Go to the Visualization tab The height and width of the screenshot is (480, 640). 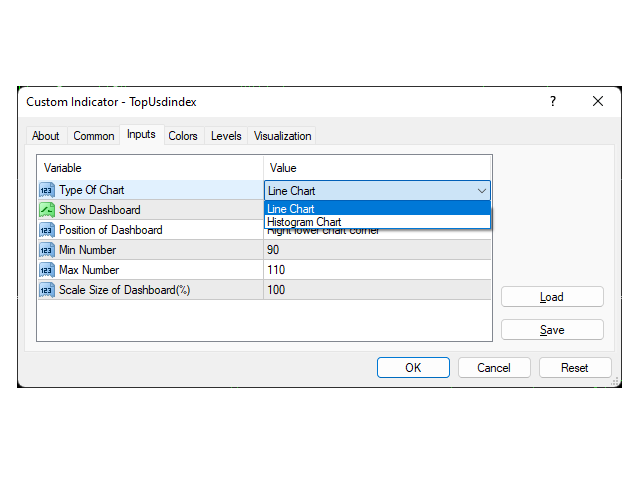coord(282,136)
